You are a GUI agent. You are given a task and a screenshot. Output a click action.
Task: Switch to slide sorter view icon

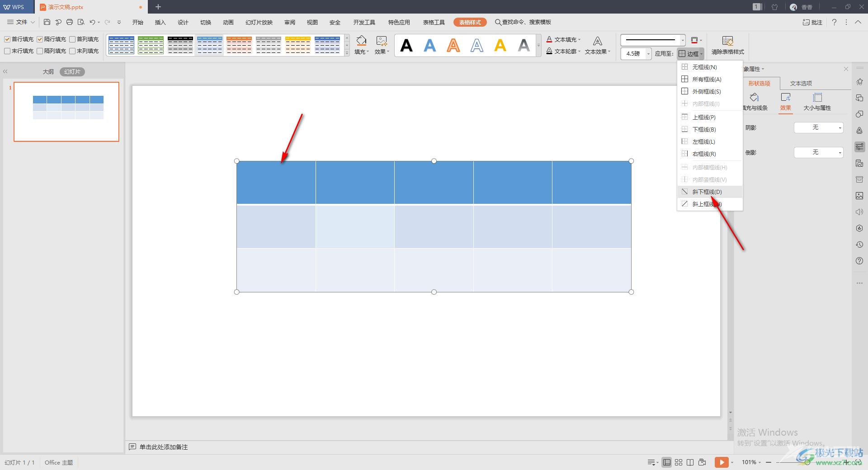click(x=679, y=462)
